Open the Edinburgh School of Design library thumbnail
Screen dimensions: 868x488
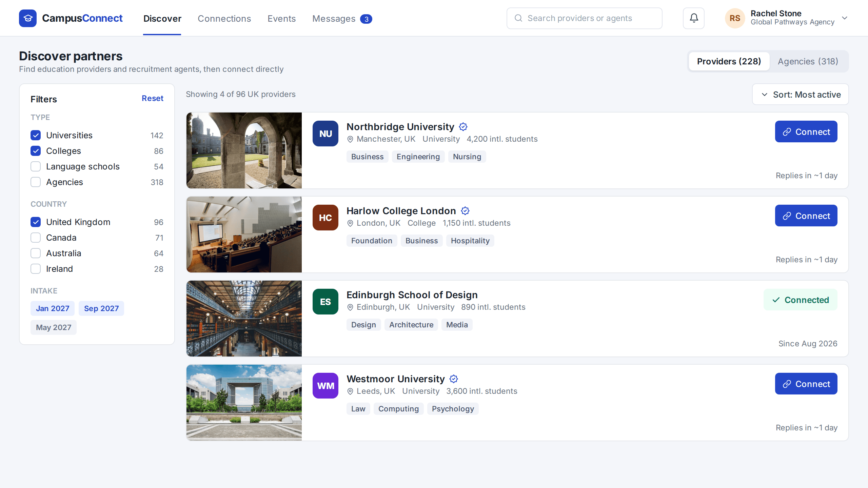(244, 319)
